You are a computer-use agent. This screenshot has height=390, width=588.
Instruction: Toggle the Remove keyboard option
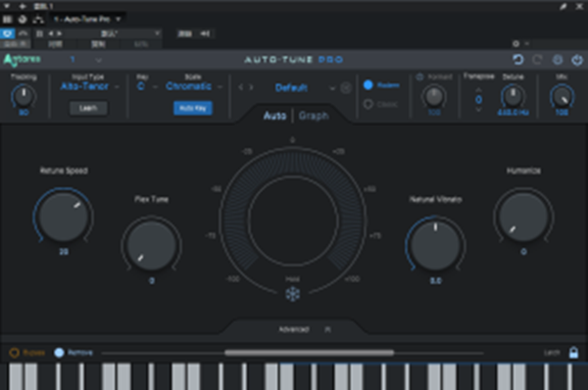click(x=59, y=353)
